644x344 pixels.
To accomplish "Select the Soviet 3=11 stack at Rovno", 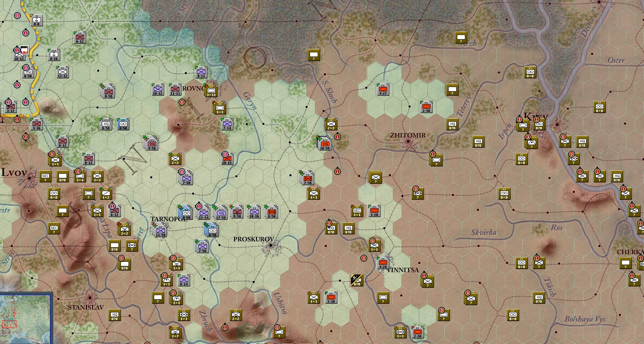I will (211, 91).
